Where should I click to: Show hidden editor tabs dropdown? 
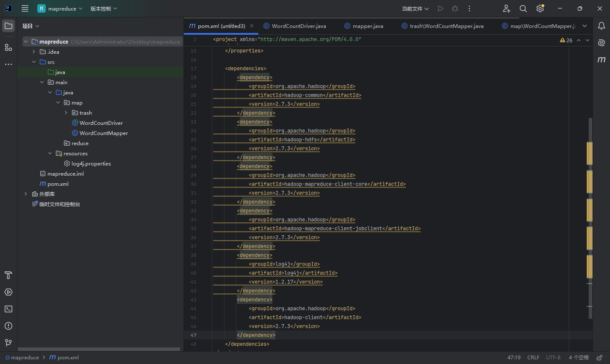[585, 26]
